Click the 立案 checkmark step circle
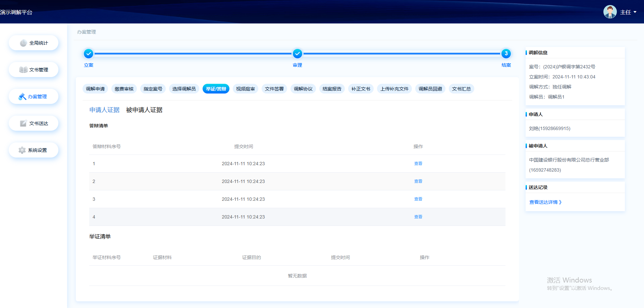 tap(89, 54)
